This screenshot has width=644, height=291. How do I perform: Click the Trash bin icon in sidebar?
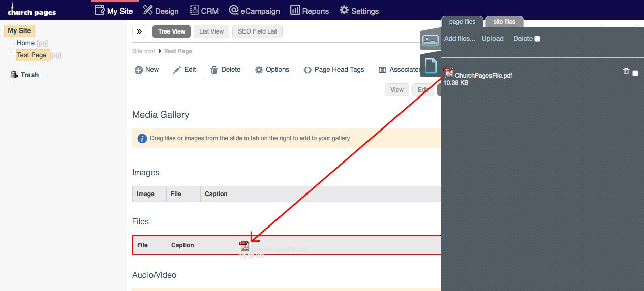(14, 75)
